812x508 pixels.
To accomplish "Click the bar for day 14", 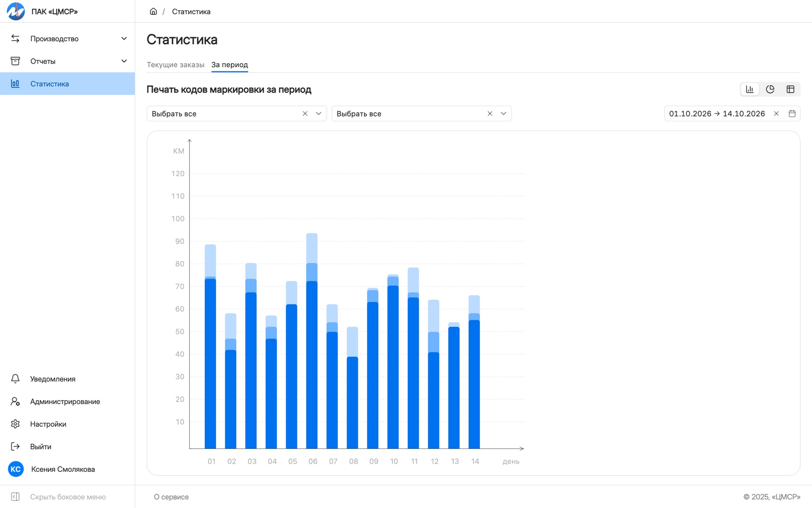I will pyautogui.click(x=474, y=372).
